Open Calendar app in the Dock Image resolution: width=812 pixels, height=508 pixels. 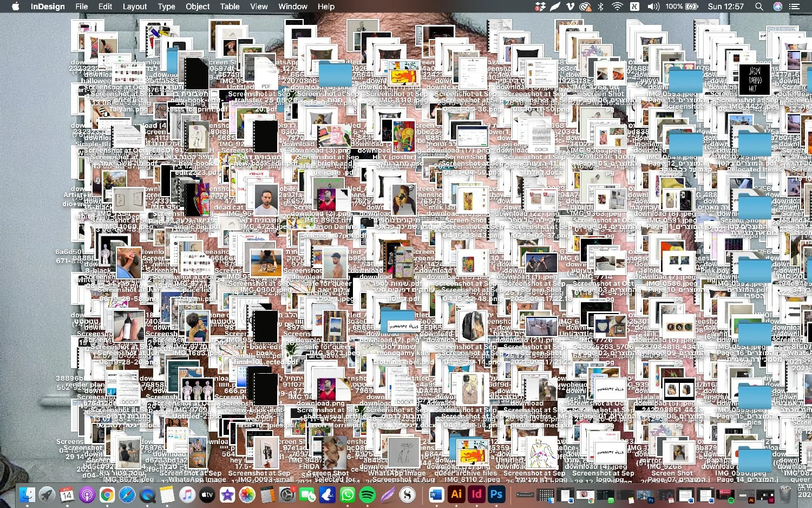(67, 494)
